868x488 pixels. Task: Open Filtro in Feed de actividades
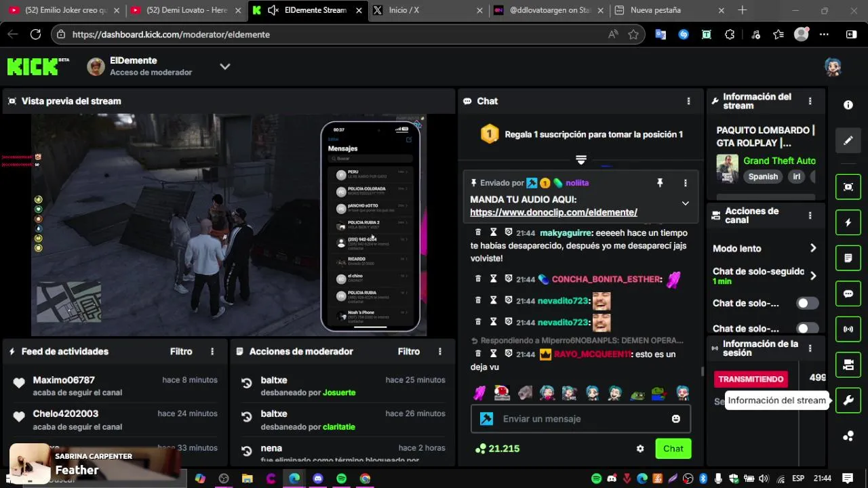click(181, 351)
